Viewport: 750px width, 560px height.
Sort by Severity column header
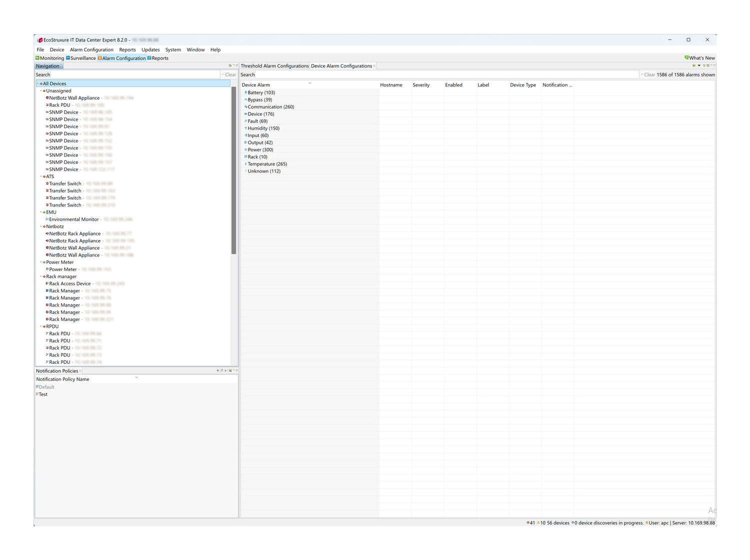click(427, 85)
